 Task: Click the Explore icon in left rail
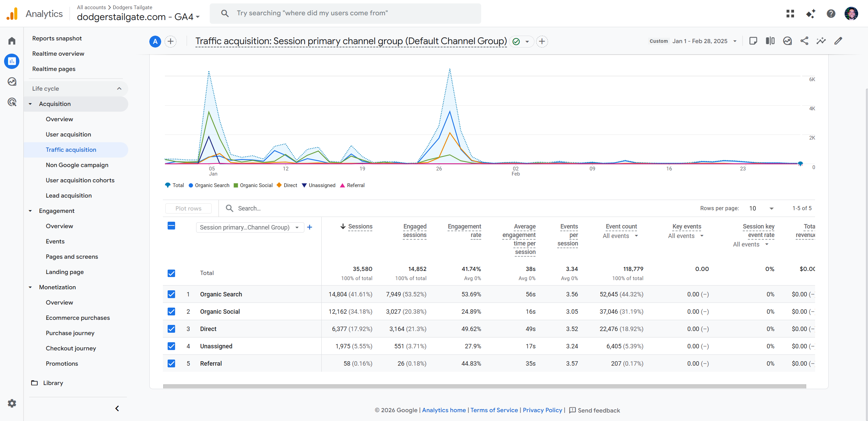click(x=12, y=81)
